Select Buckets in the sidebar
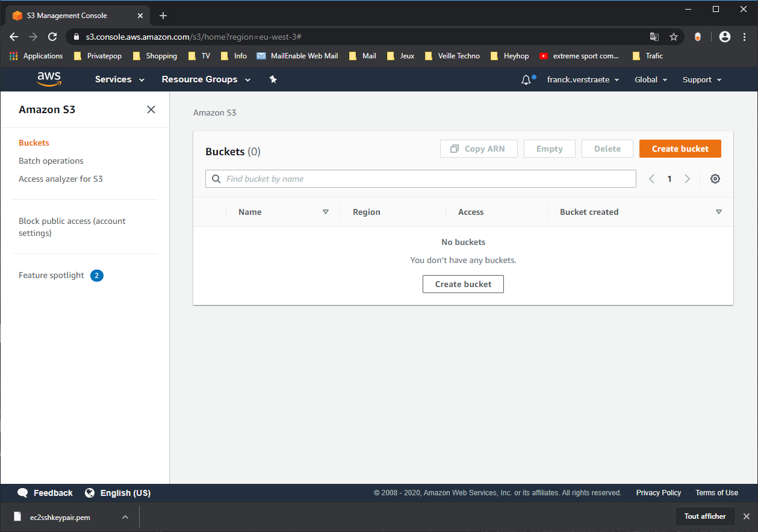 click(34, 143)
